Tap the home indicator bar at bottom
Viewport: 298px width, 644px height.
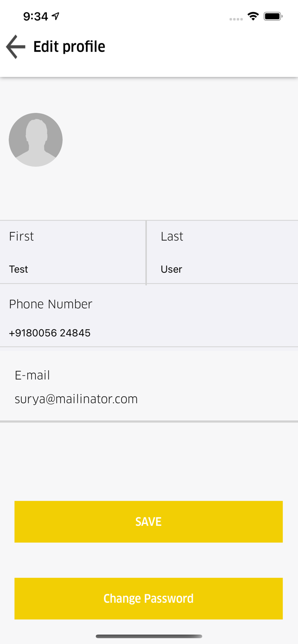[x=149, y=636]
